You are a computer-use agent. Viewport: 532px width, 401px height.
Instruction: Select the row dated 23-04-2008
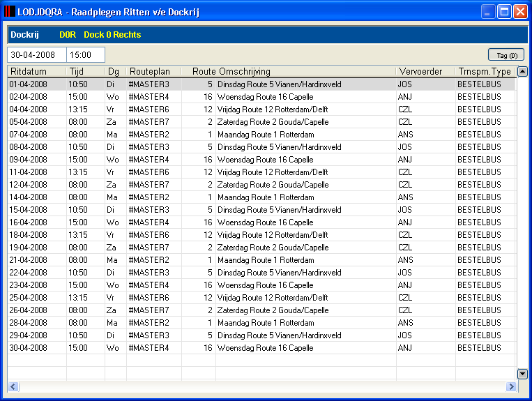pos(261,285)
